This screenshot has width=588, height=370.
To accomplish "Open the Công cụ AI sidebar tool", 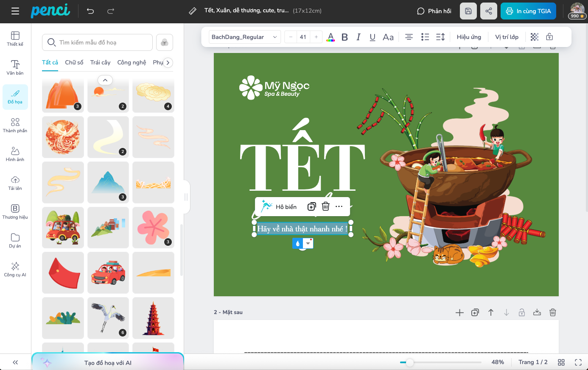I will tap(15, 269).
